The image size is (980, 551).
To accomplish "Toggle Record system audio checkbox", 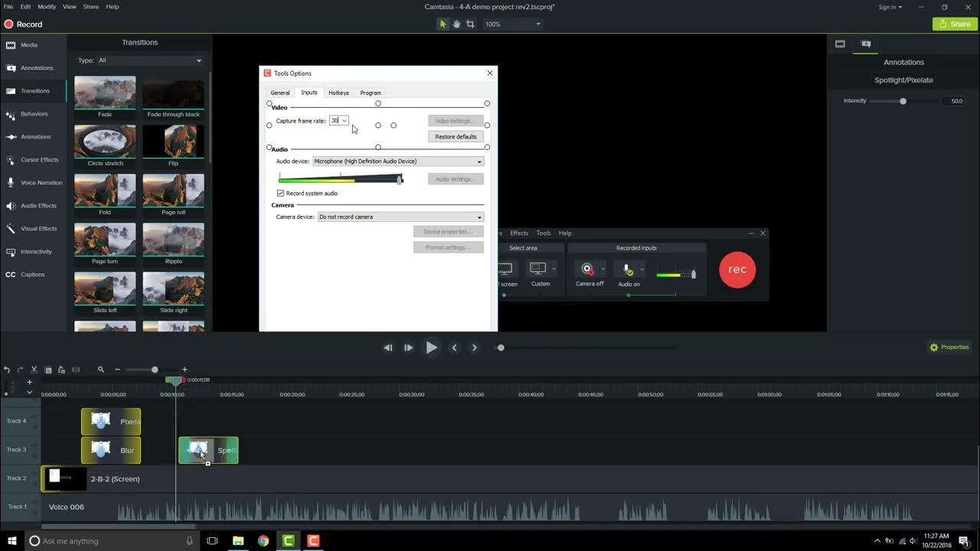I will pos(280,194).
